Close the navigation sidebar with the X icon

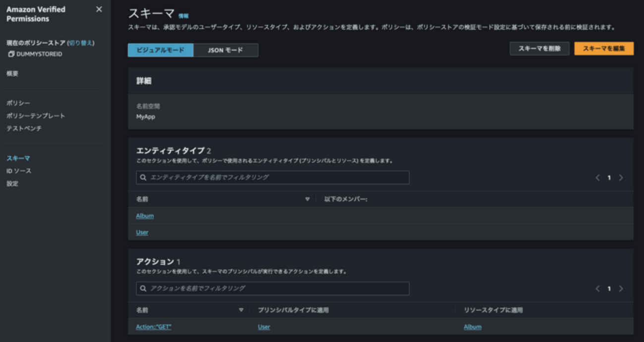(99, 8)
